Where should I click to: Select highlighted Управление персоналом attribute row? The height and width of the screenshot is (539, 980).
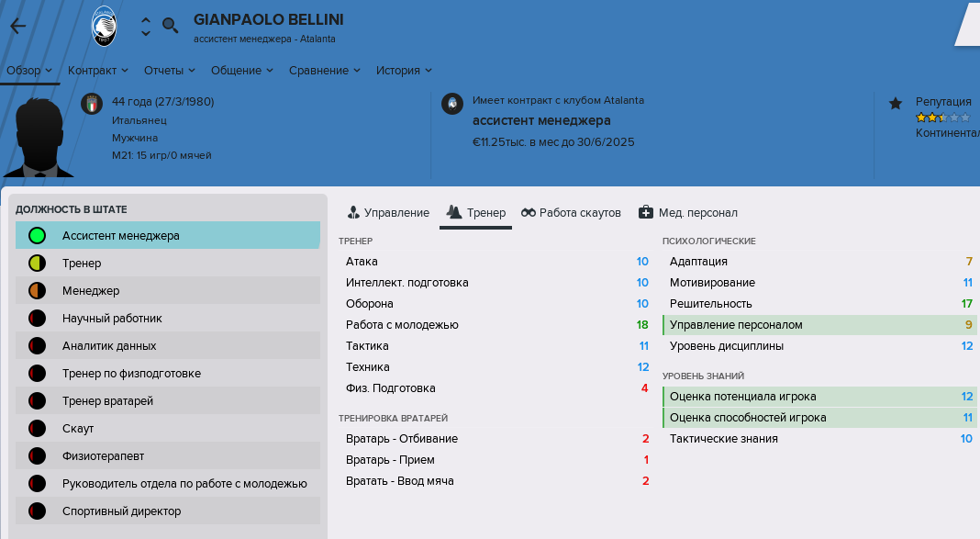[819, 325]
